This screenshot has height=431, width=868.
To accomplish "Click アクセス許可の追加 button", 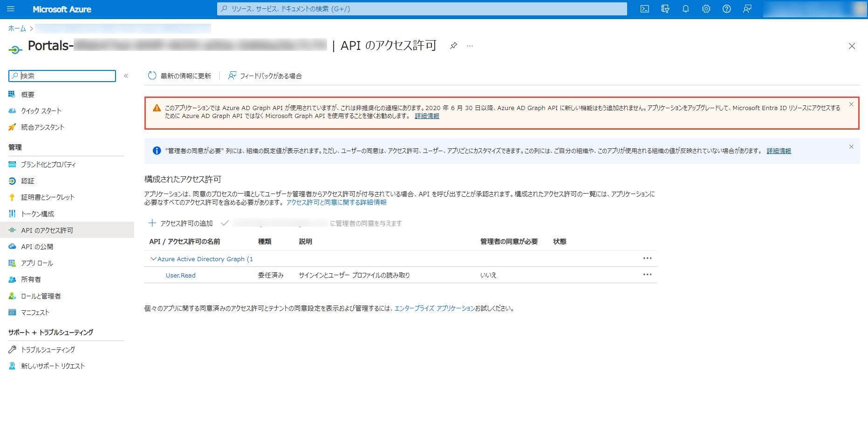I will [180, 223].
